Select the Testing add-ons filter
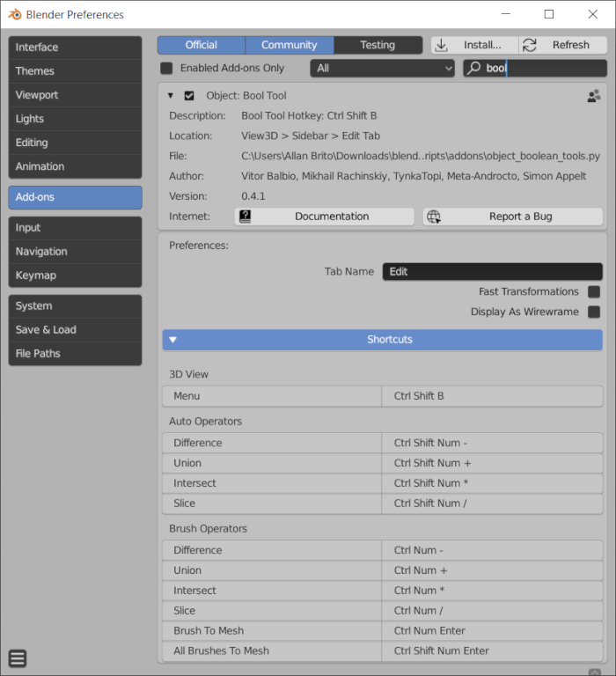 point(378,45)
